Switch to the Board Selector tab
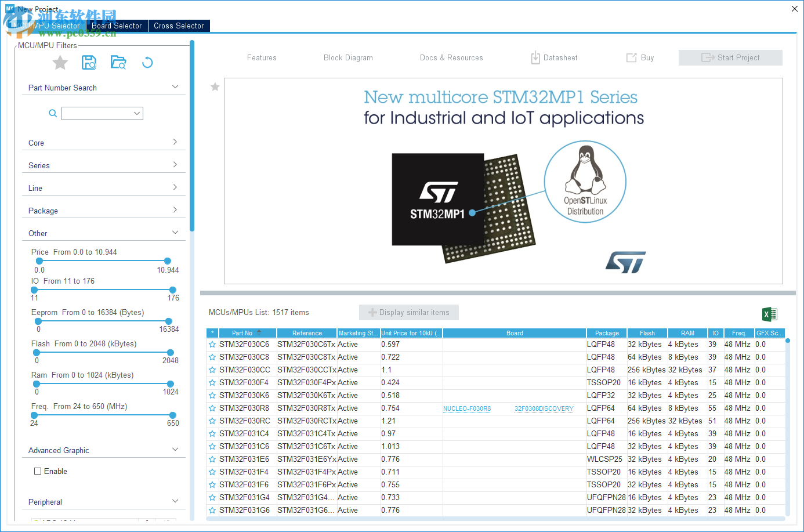Viewport: 804px width, 532px height. click(117, 26)
